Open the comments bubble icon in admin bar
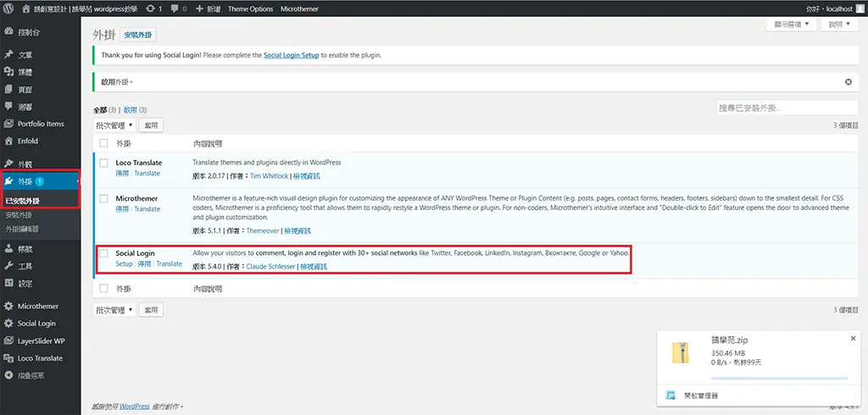Image resolution: width=868 pixels, height=415 pixels. tap(173, 8)
